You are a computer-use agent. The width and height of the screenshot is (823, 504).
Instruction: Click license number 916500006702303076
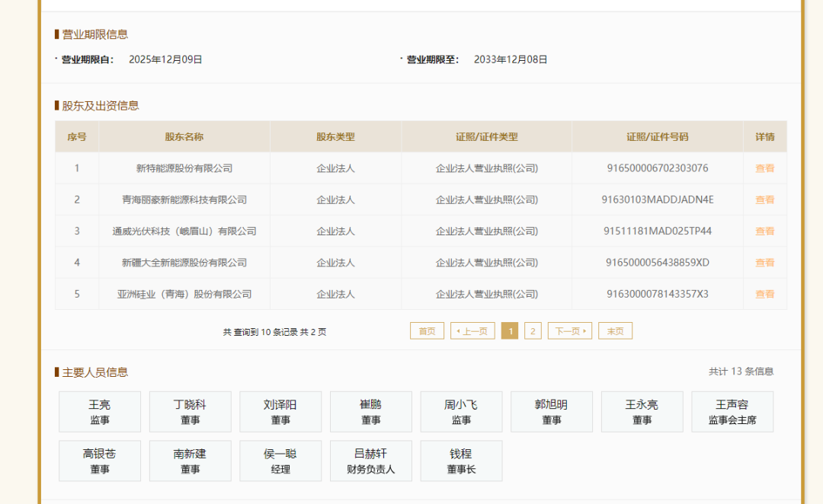[657, 168]
